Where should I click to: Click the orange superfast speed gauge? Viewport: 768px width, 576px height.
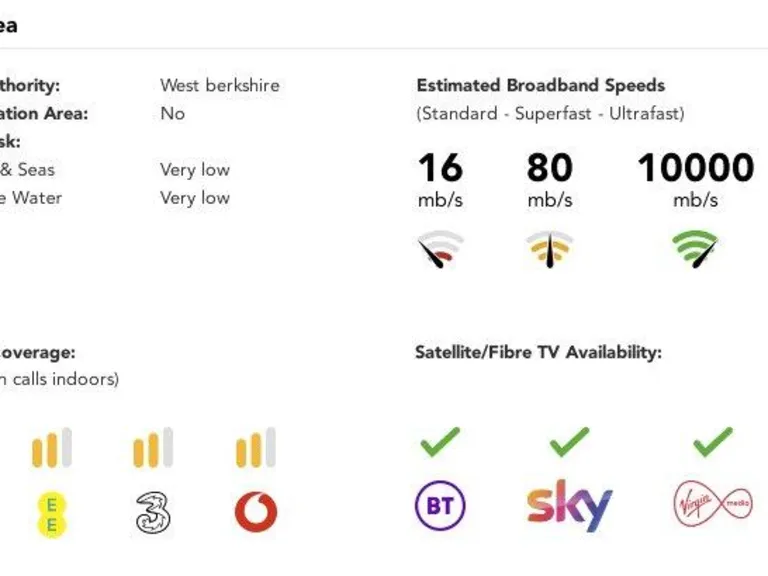coord(549,250)
